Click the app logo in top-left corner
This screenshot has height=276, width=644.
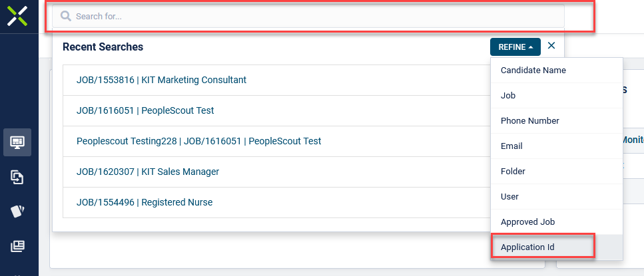[x=17, y=16]
